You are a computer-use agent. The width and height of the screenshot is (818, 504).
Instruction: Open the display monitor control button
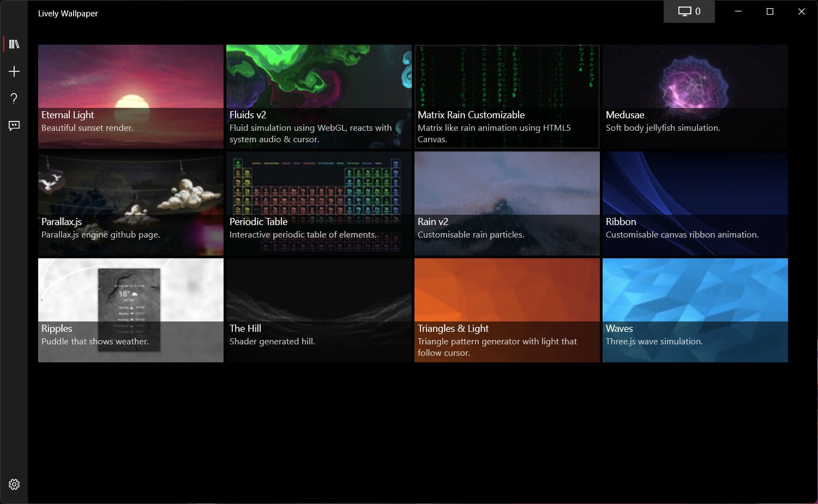click(689, 11)
